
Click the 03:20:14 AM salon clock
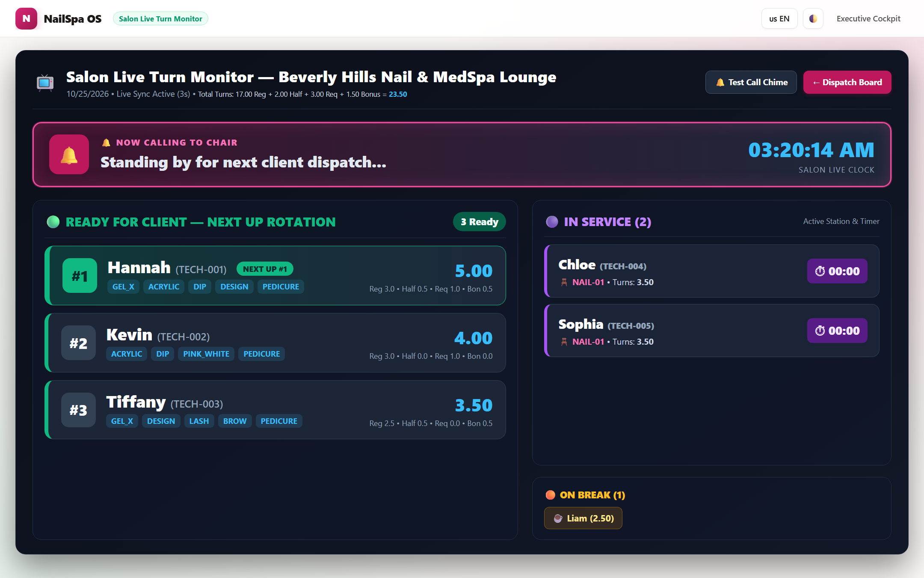(x=811, y=150)
